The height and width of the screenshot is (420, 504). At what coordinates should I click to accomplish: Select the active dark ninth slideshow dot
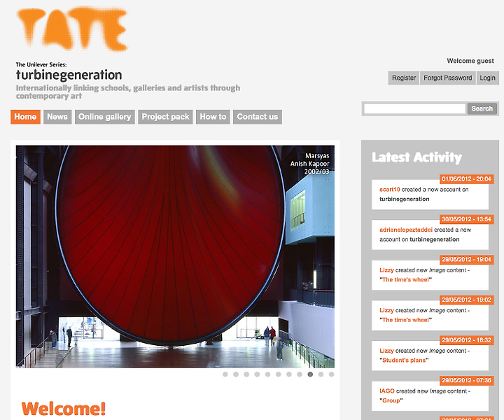tap(310, 374)
